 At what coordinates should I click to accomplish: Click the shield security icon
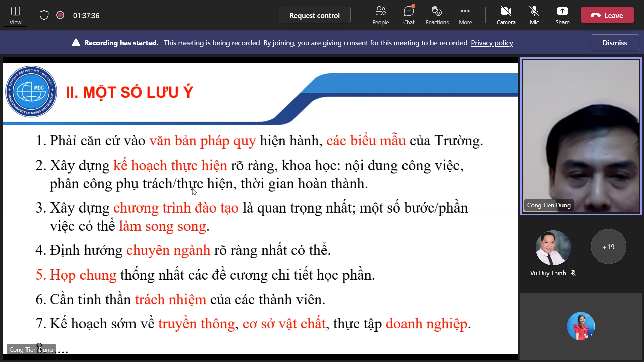coord(44,15)
